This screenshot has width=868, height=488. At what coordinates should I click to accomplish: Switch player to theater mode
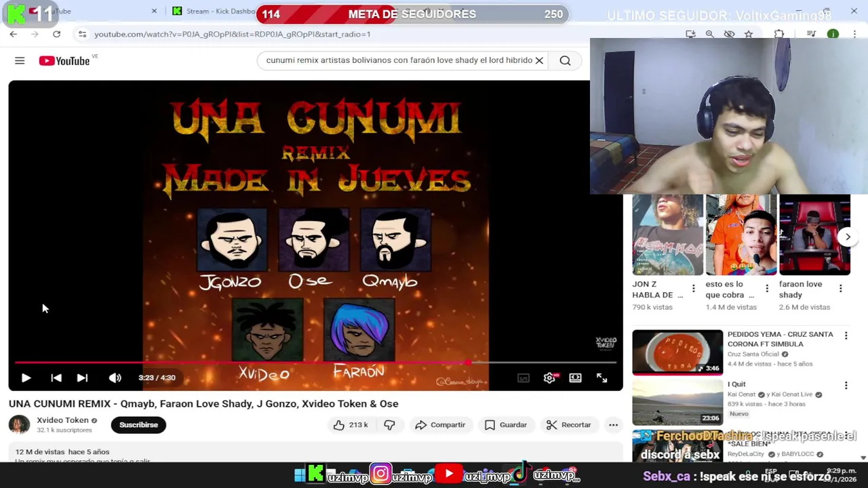575,378
